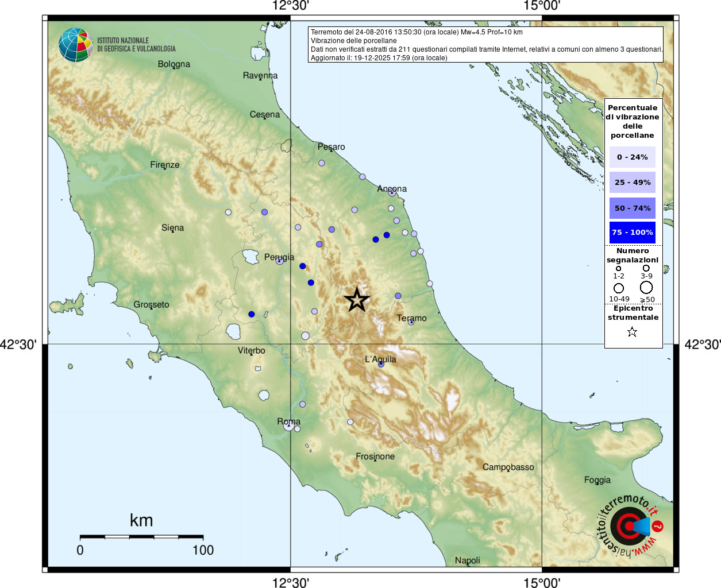This screenshot has height=588, width=721.
Task: Click the top 12°30' longitude label
Action: [291, 6]
